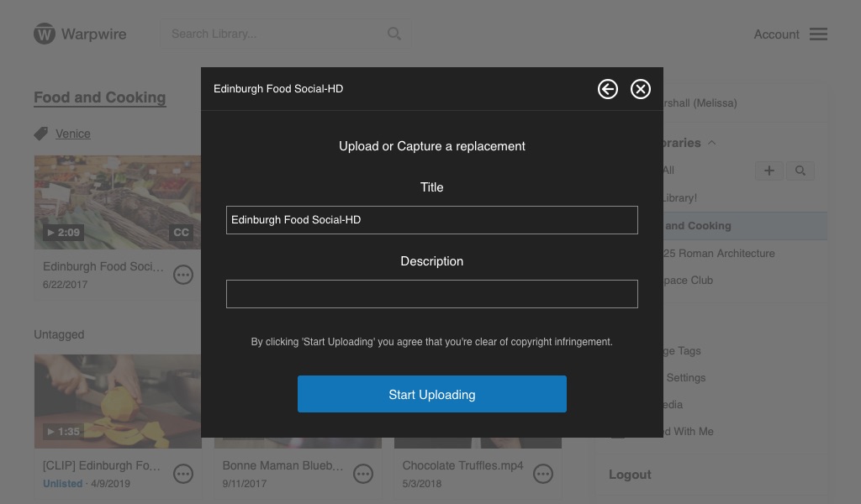Open options menu for [CLIP] Edinburgh video
This screenshot has height=504, width=861.
tap(183, 473)
